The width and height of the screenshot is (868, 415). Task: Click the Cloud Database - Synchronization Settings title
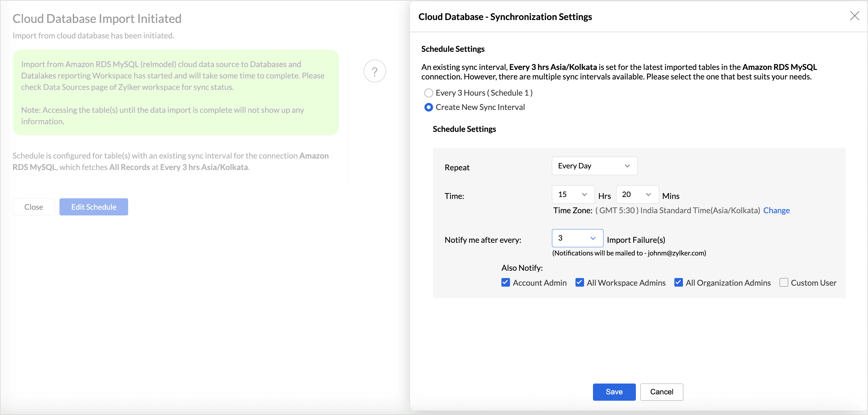(505, 17)
